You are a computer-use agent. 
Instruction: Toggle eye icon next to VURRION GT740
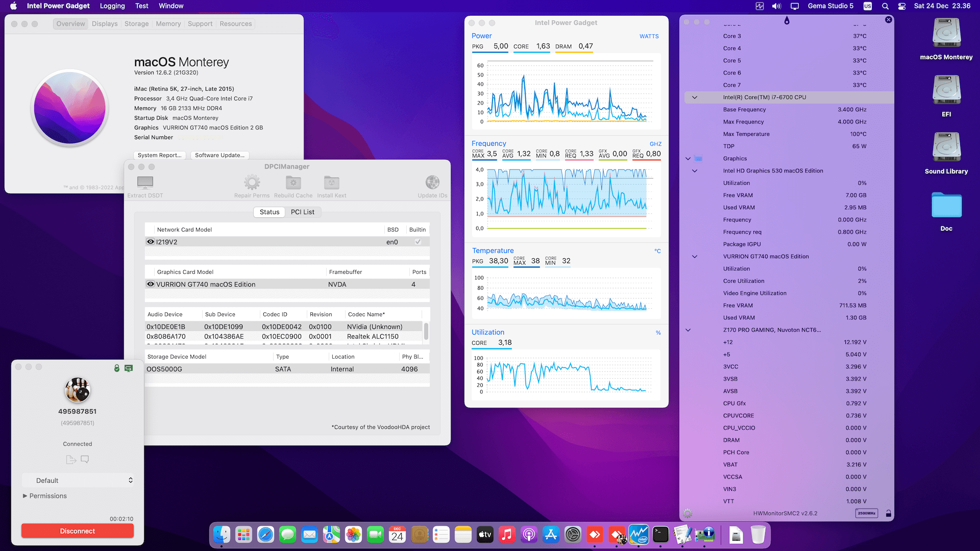pyautogui.click(x=151, y=284)
